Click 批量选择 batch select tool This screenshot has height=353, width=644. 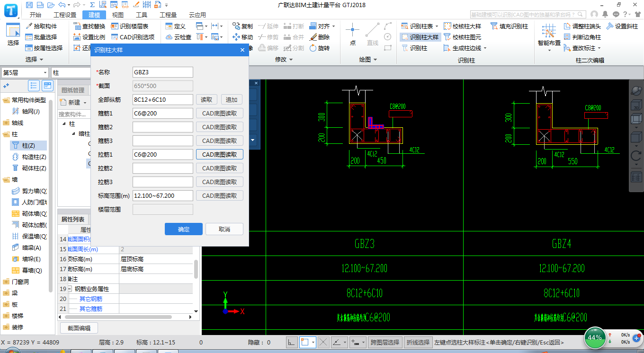coord(41,37)
